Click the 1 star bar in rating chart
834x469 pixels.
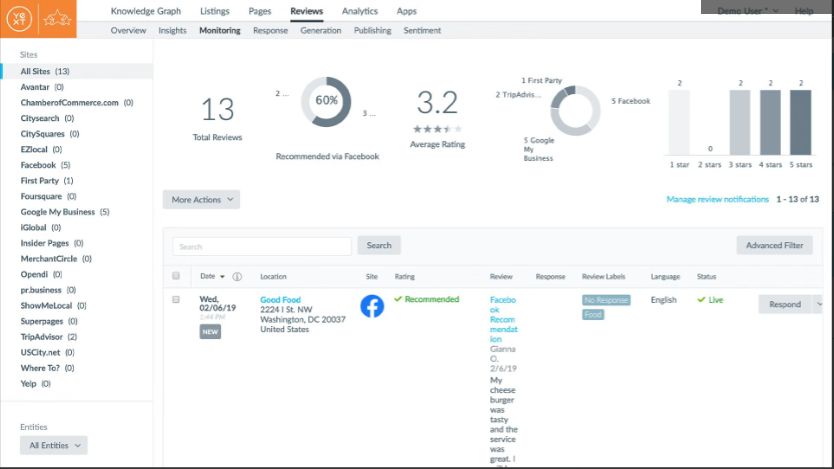click(x=679, y=122)
